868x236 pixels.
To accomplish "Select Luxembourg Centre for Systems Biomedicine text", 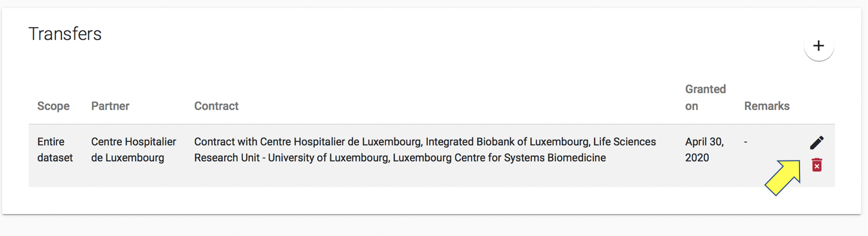I will click(499, 158).
